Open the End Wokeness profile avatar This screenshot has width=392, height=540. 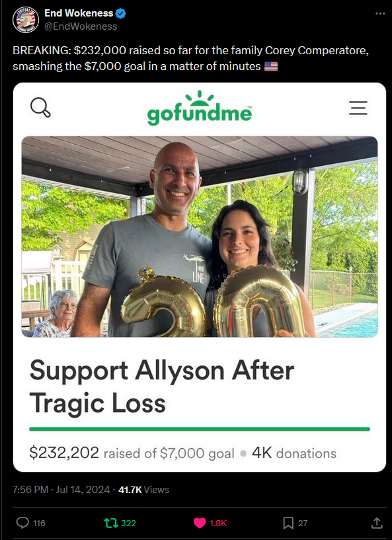tap(26, 20)
